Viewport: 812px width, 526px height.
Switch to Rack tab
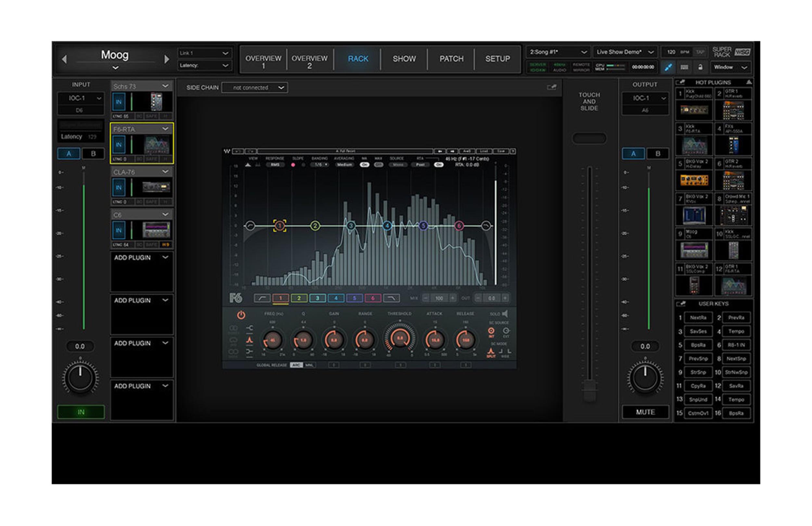pyautogui.click(x=358, y=59)
